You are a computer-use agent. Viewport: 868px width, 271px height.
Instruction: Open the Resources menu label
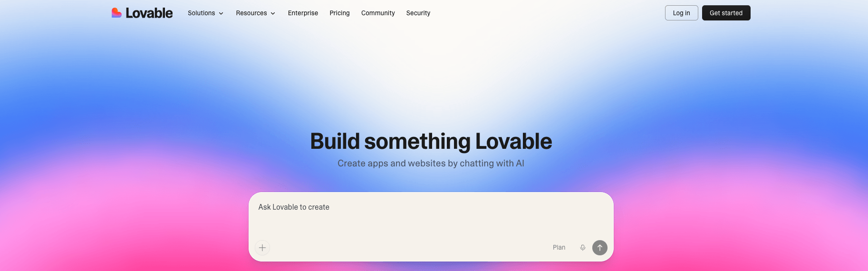point(251,13)
